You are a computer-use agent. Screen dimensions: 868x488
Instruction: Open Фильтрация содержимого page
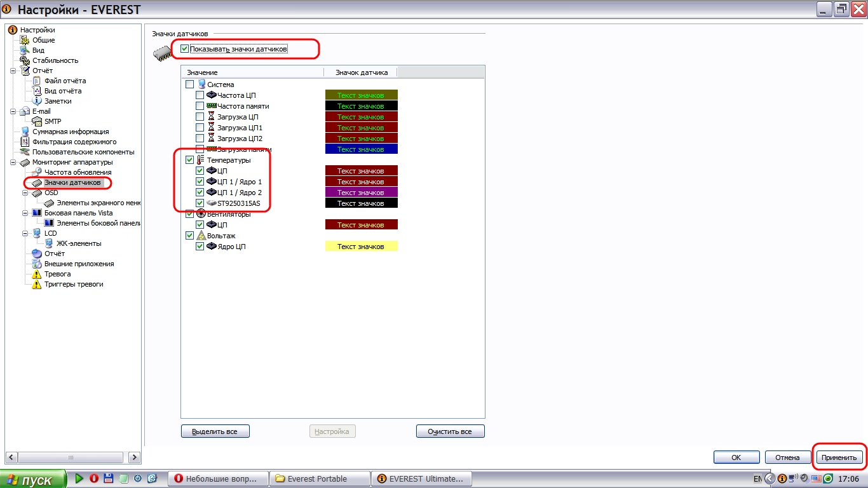[x=74, y=142]
